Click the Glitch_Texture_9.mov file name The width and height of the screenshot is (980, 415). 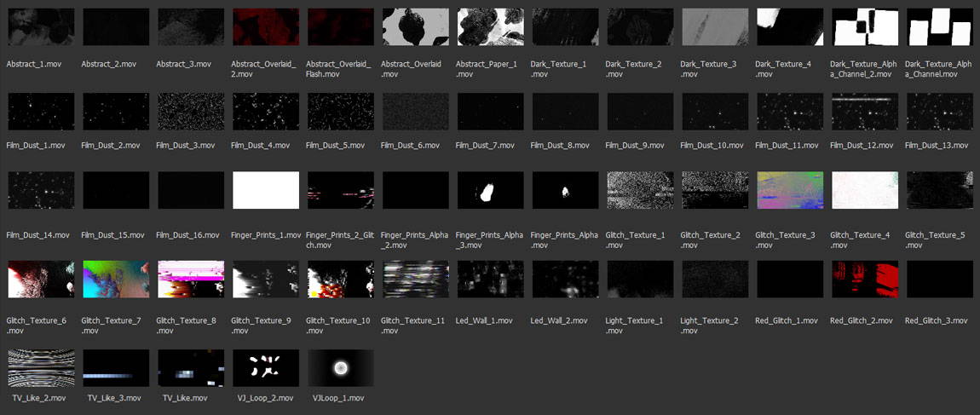(x=262, y=326)
